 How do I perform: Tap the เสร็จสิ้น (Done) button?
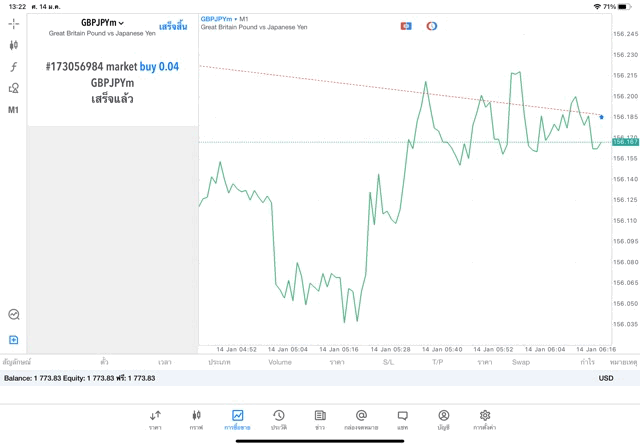pos(172,26)
